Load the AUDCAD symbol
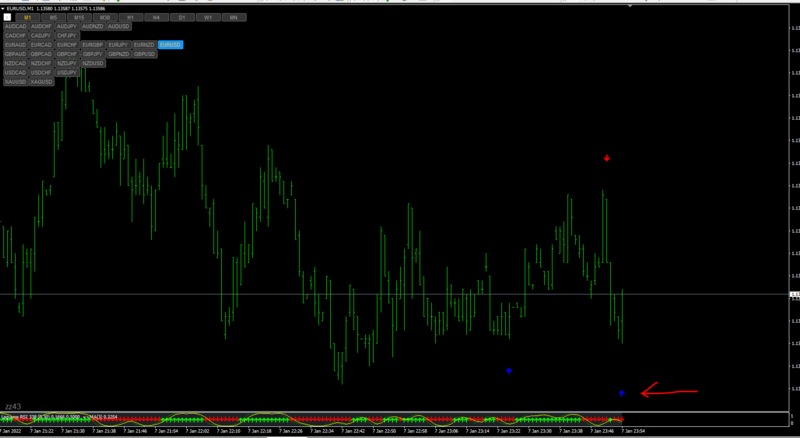 (15, 27)
